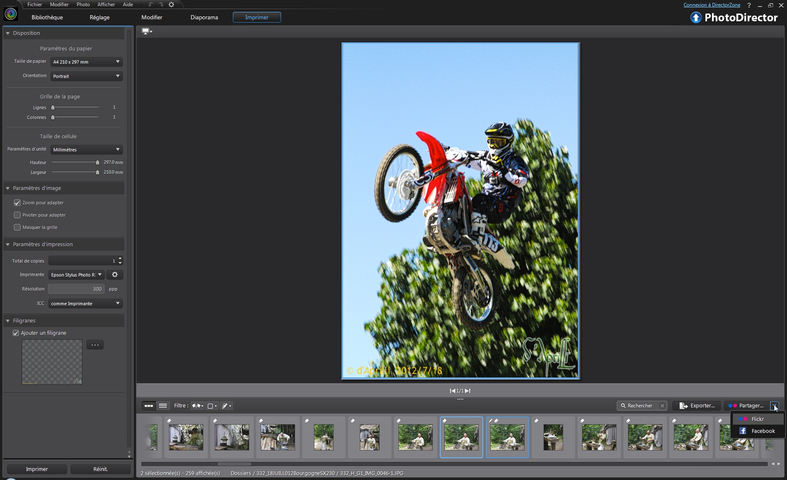The height and width of the screenshot is (480, 787).
Task: Go to next page arrow under preview
Action: pyautogui.click(x=467, y=390)
